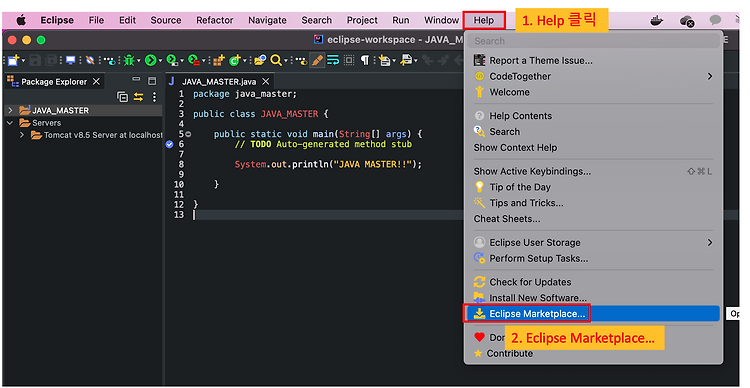Expand the JAVA_MASTER project node
Image resolution: width=750 pixels, height=388 pixels.
point(10,111)
